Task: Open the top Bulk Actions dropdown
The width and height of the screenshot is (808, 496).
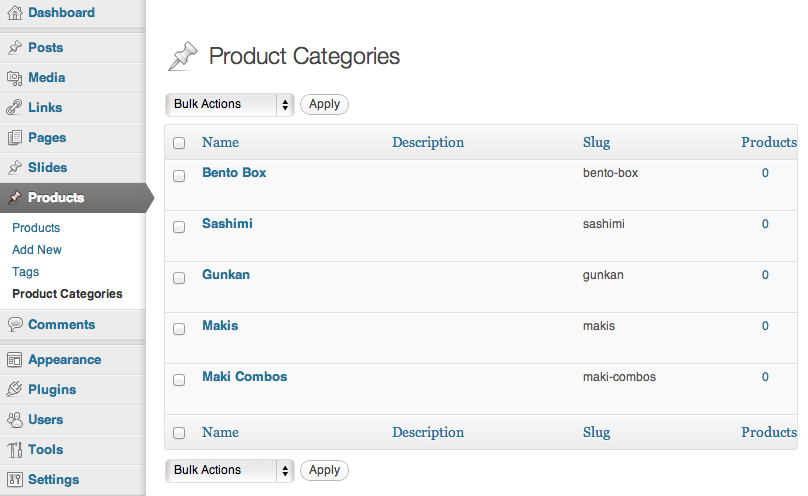Action: point(230,105)
